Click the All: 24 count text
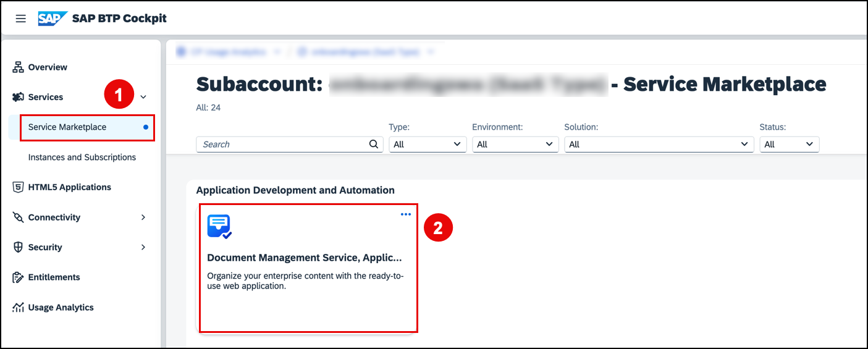Viewport: 868px width, 349px height. pyautogui.click(x=208, y=107)
